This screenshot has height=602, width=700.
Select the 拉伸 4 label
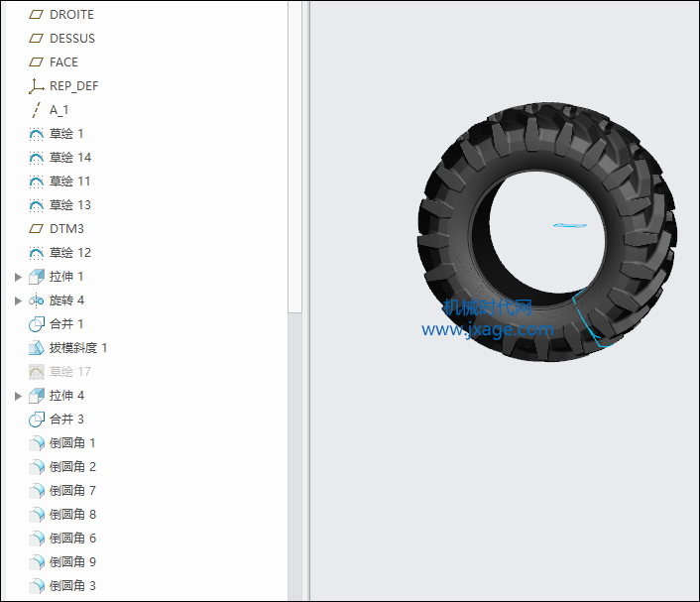[66, 396]
